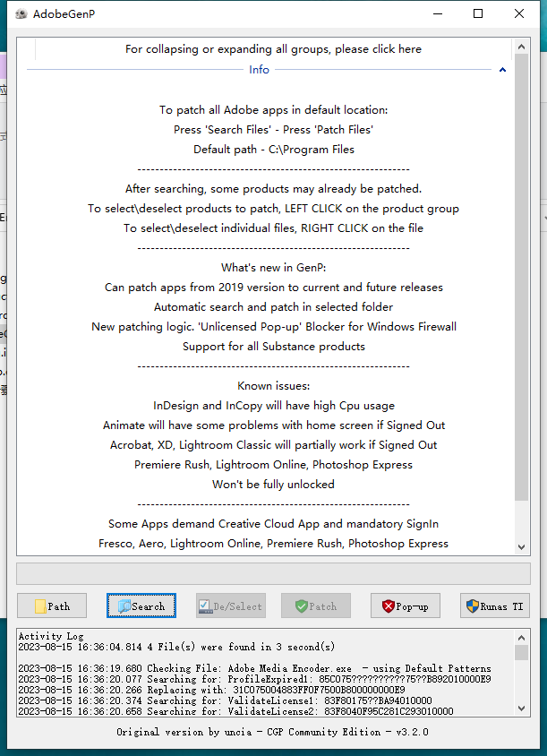The width and height of the screenshot is (547, 756).
Task: Click "Press 'Search Files' - Press 'Patch Files'" line
Action: (x=274, y=130)
